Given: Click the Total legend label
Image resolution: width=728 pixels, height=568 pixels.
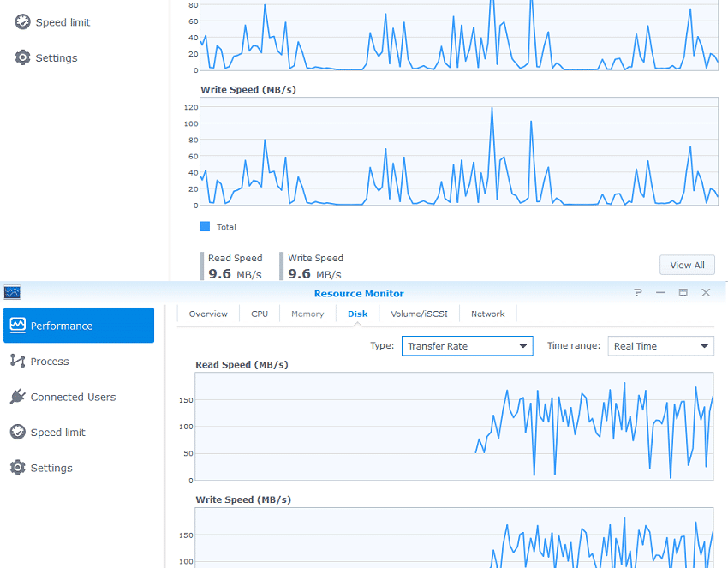Looking at the screenshot, I should (226, 227).
